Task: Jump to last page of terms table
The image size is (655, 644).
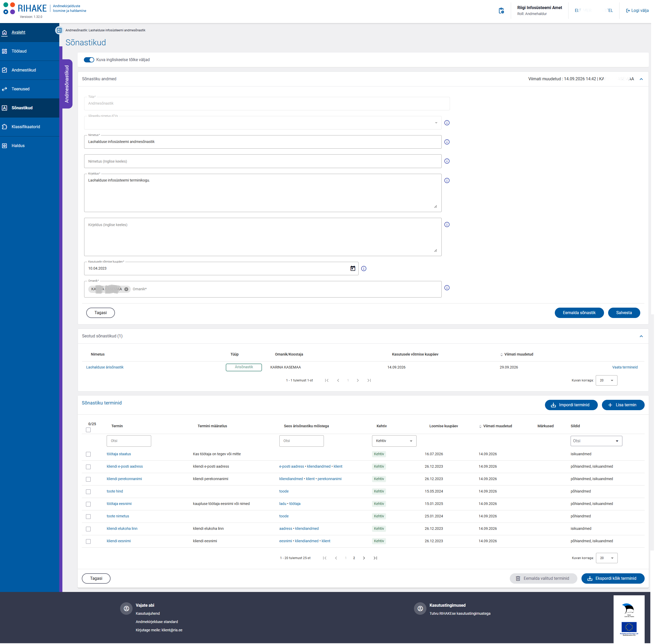Action: (x=375, y=559)
